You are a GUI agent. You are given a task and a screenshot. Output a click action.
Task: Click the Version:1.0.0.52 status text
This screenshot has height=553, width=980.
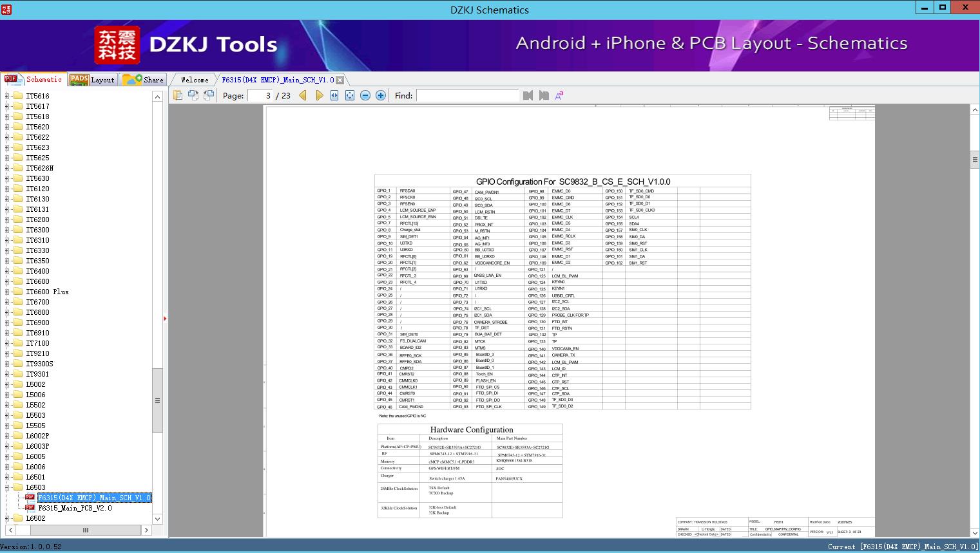tap(31, 547)
